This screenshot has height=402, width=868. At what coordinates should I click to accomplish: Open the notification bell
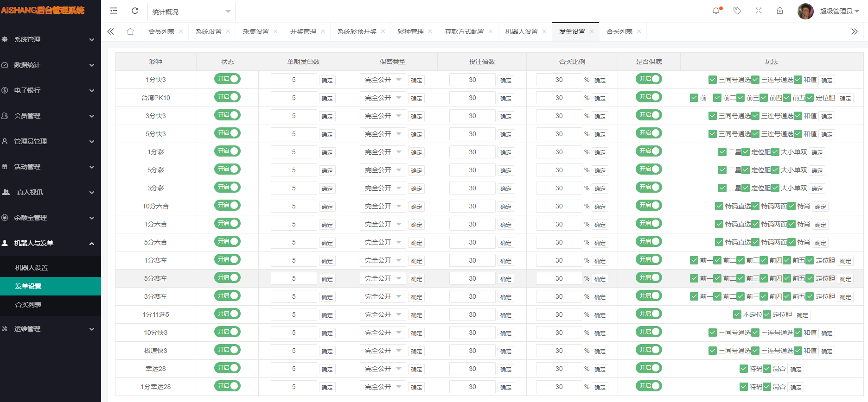716,11
